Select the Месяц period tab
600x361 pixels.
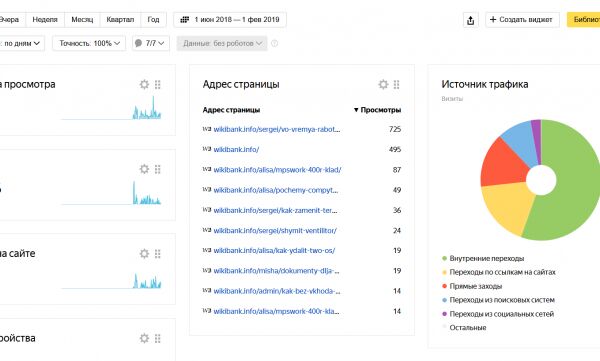(x=82, y=20)
